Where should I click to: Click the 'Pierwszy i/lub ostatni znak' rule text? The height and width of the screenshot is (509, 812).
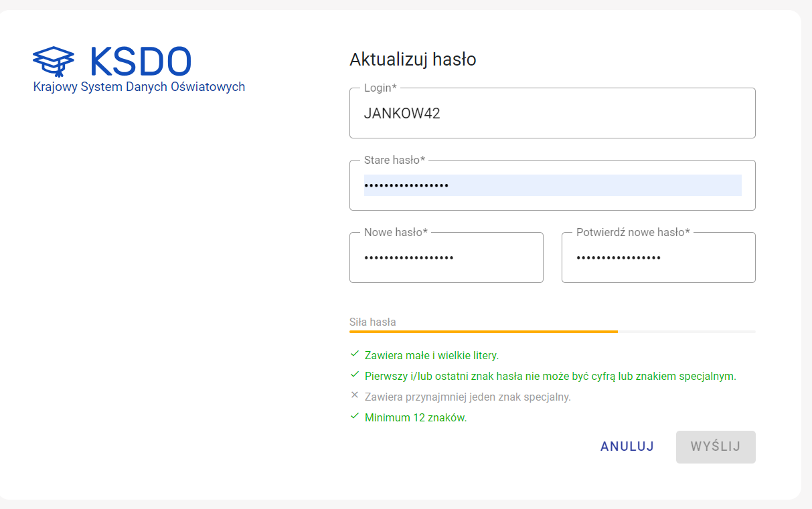pos(550,376)
